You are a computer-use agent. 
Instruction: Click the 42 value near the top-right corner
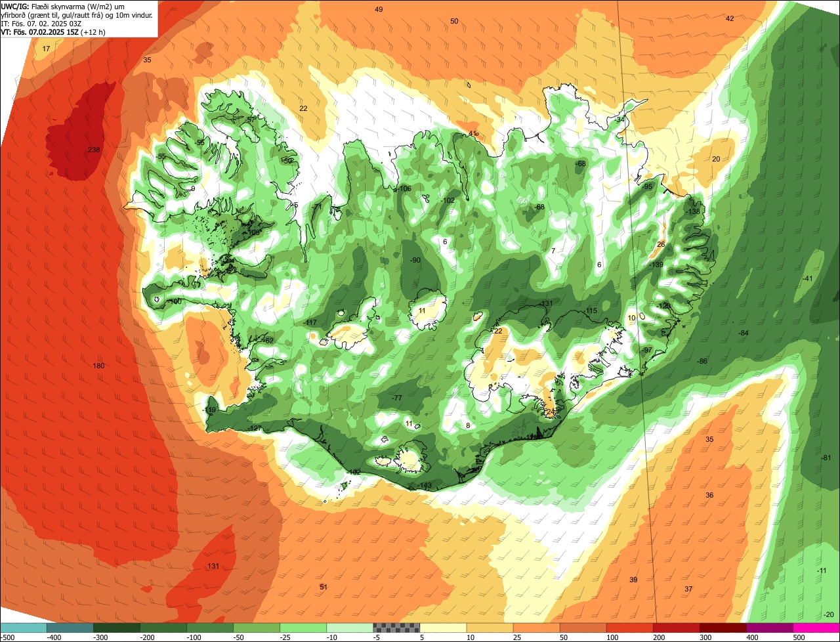click(x=730, y=18)
